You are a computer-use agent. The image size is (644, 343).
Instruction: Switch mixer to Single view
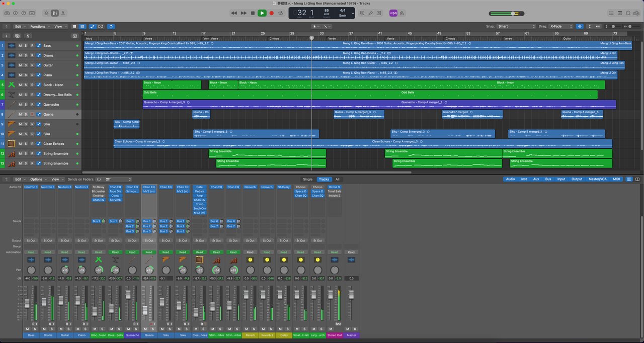coord(307,179)
